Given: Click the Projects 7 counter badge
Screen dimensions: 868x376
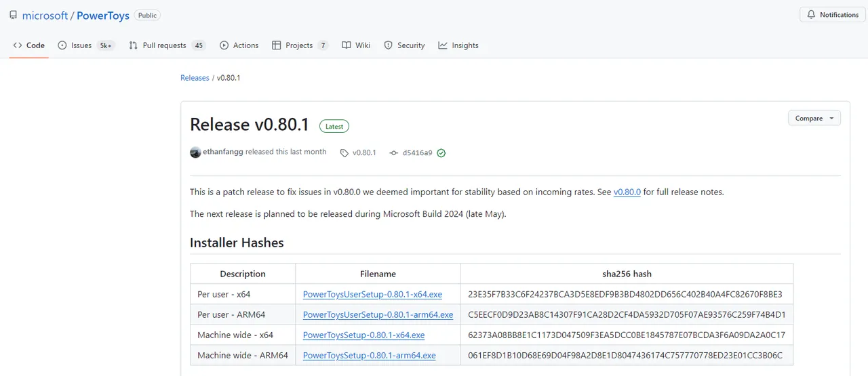Looking at the screenshot, I should tap(323, 45).
